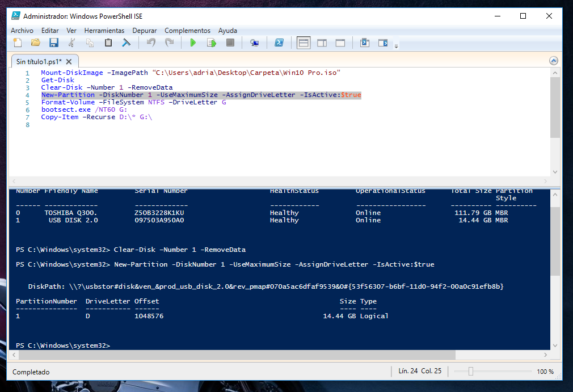Open the Editar menu
Screen dimensions: 573x392
pos(50,31)
